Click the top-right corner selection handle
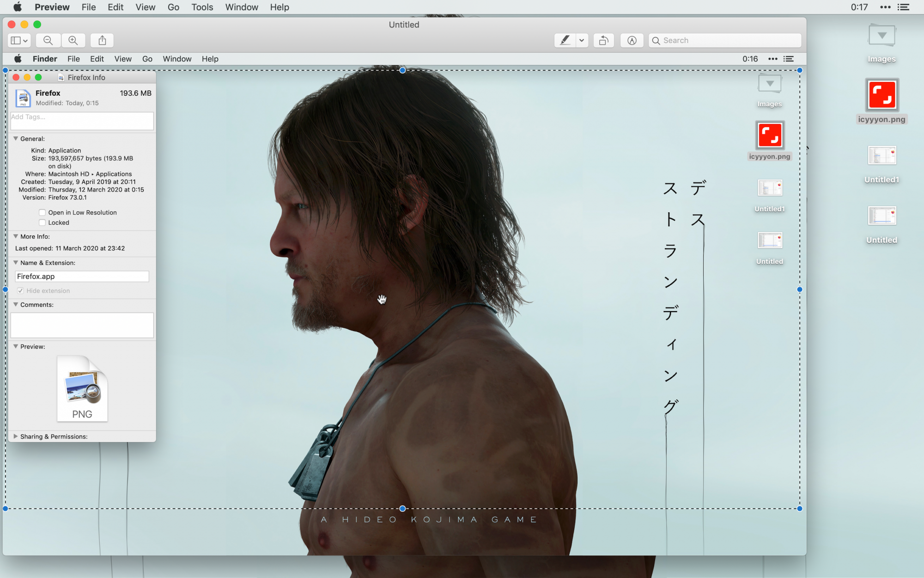924x578 pixels. click(800, 70)
